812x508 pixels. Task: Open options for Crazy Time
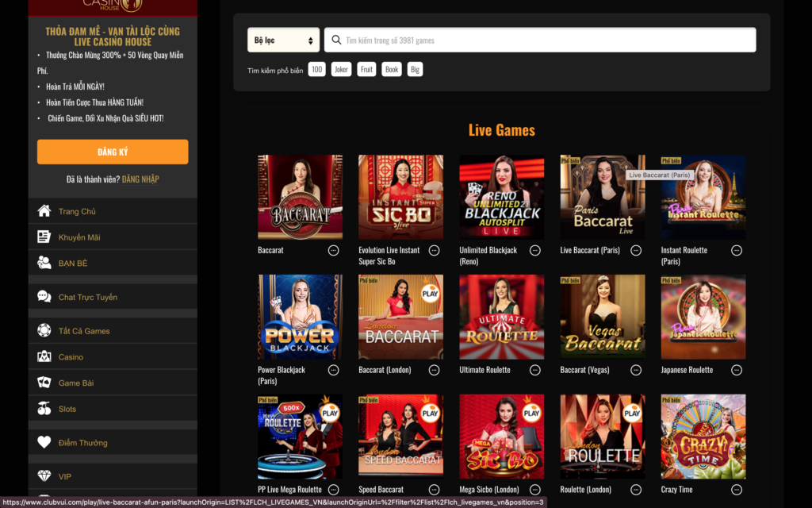737,490
